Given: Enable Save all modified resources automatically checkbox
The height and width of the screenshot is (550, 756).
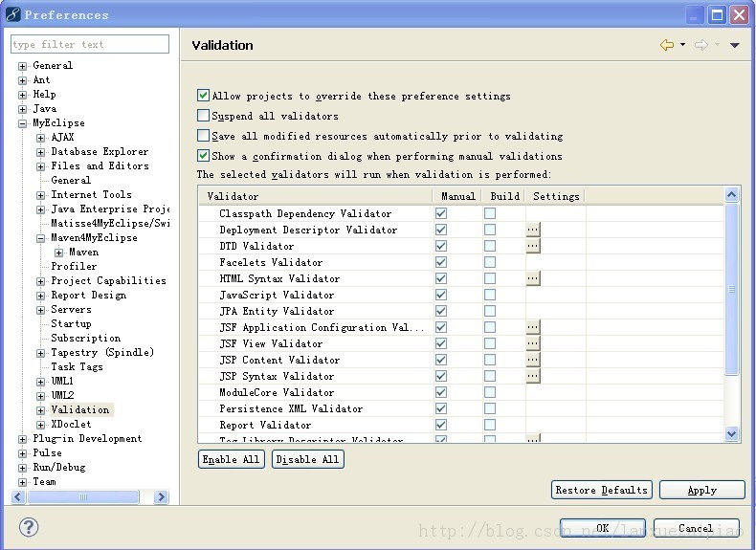Looking at the screenshot, I should pos(203,136).
